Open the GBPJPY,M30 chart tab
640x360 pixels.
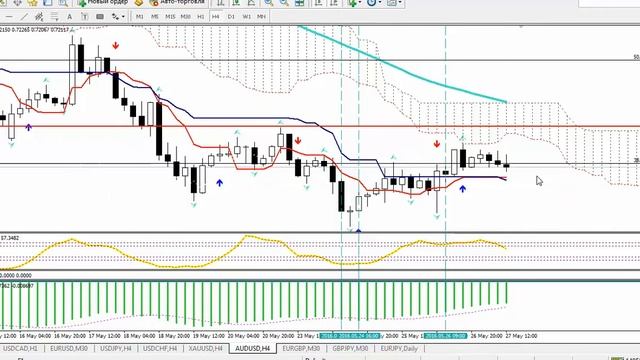(x=350, y=349)
